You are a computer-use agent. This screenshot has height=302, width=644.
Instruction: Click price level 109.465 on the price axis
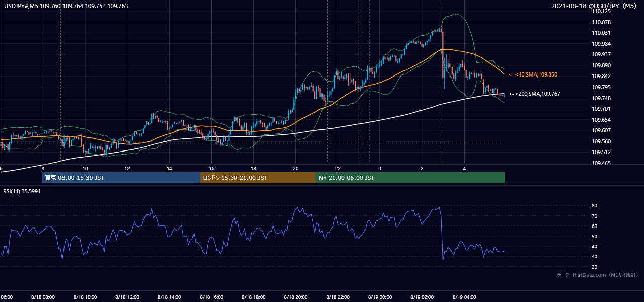click(602, 163)
